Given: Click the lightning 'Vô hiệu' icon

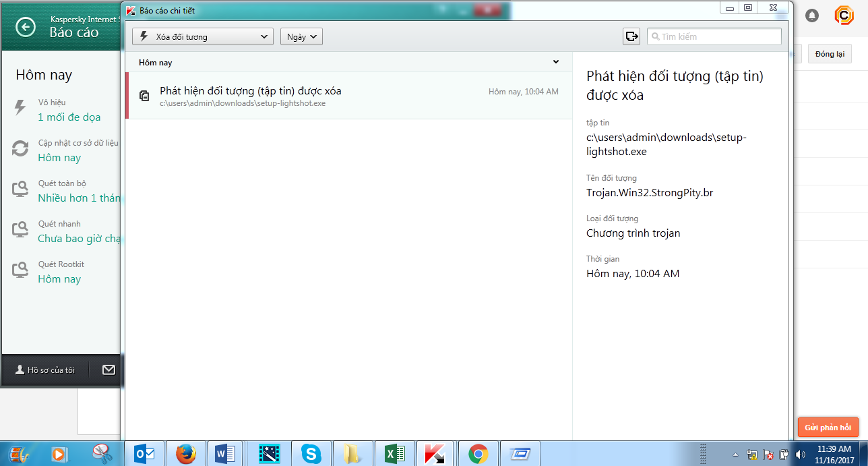Looking at the screenshot, I should pos(20,107).
